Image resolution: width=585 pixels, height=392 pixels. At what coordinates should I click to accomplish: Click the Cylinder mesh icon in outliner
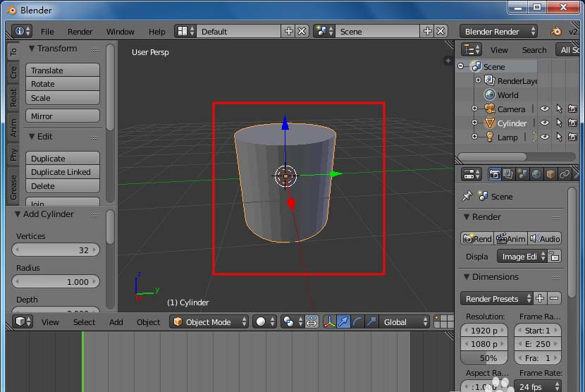[490, 123]
